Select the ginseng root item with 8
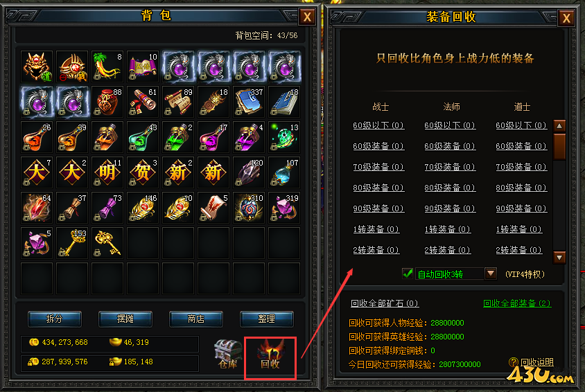The image size is (585, 392). click(107, 66)
